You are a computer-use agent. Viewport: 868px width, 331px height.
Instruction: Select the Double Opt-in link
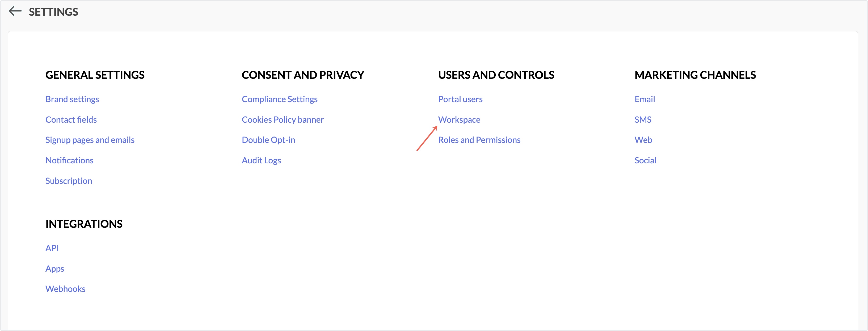pyautogui.click(x=268, y=140)
